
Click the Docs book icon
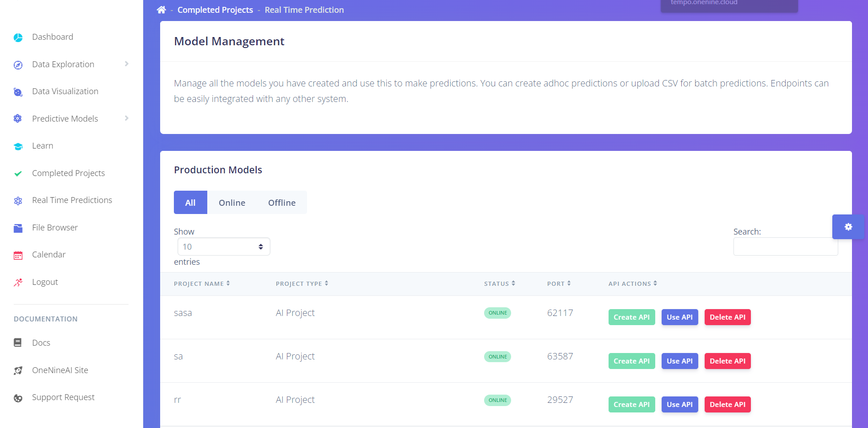(18, 342)
